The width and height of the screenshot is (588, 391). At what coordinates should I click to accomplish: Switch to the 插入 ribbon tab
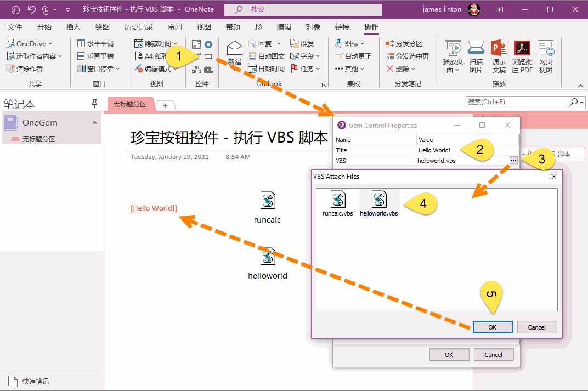click(73, 27)
